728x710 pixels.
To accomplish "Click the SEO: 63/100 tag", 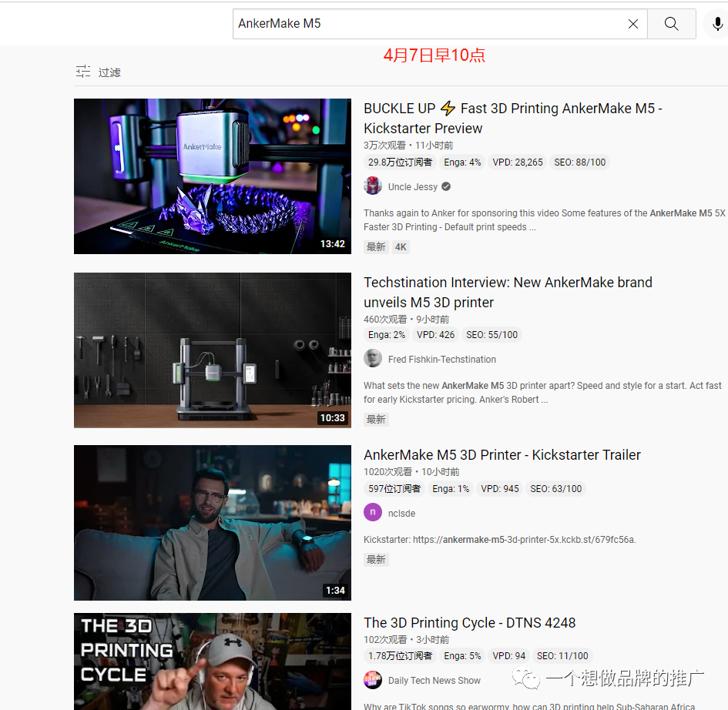I will point(555,489).
